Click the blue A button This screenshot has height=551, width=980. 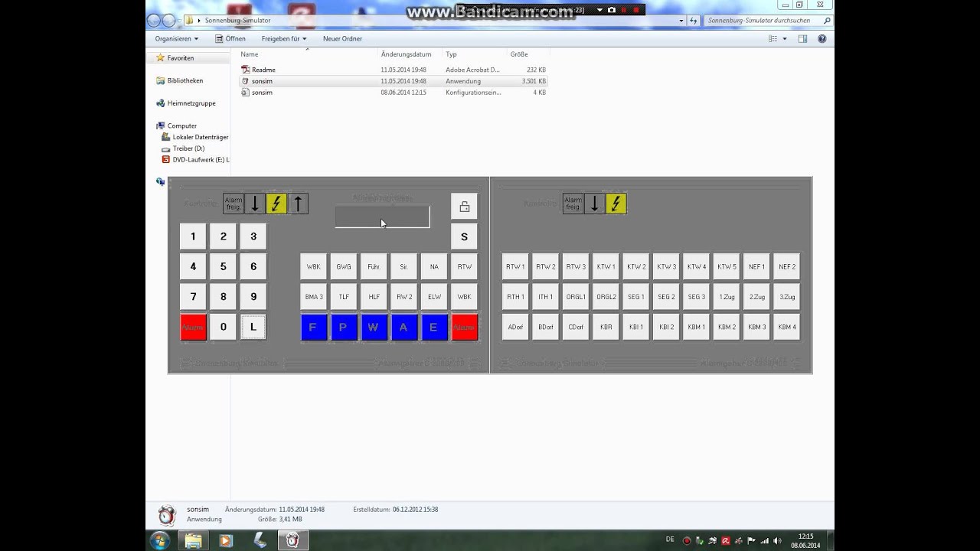(404, 328)
